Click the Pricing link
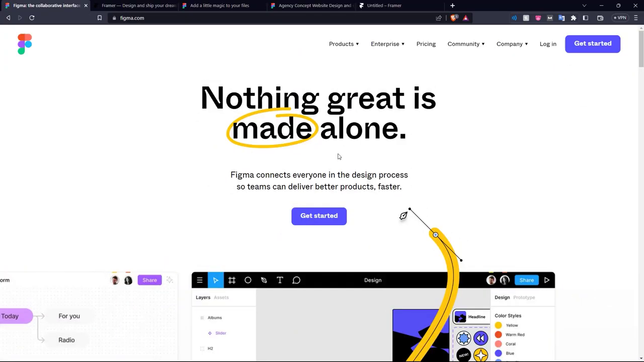This screenshot has height=362, width=644. 426,44
